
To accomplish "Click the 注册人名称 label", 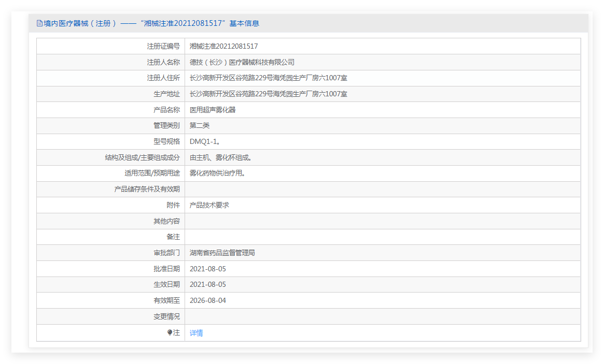I will (x=163, y=62).
